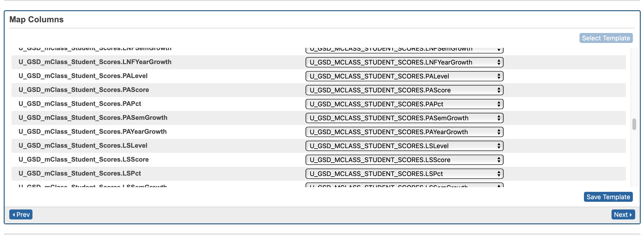Open the PAYearGrowth mapping dropdown
The width and height of the screenshot is (644, 235).
pyautogui.click(x=404, y=132)
